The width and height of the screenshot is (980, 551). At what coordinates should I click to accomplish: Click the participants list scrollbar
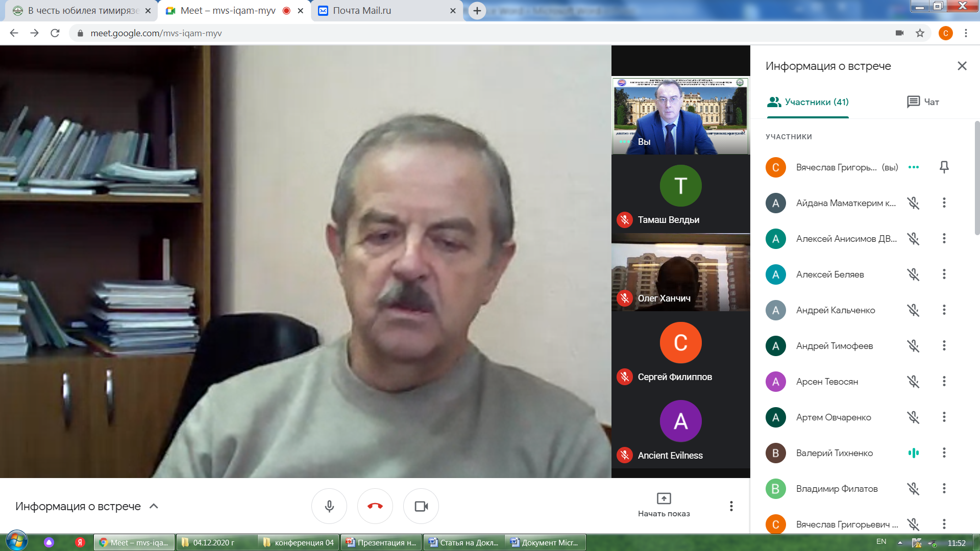tap(976, 179)
